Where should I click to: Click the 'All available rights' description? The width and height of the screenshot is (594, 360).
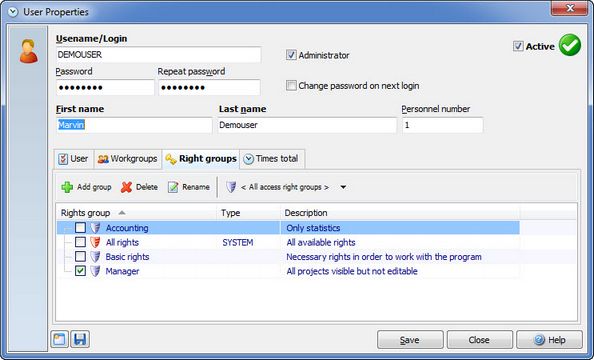click(x=321, y=242)
